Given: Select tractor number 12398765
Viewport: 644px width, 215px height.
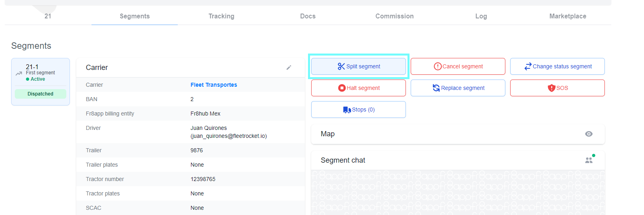Looking at the screenshot, I should pos(203,179).
